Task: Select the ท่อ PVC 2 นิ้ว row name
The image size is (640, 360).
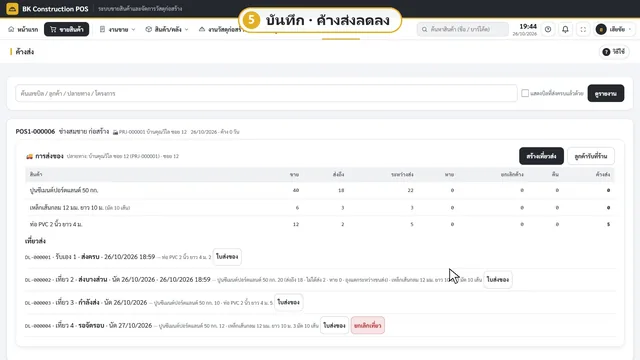Action: click(56, 224)
